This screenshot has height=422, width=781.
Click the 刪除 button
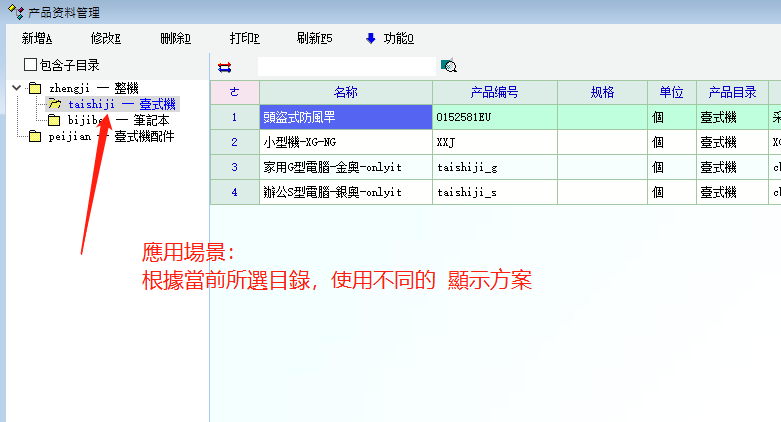[175, 39]
